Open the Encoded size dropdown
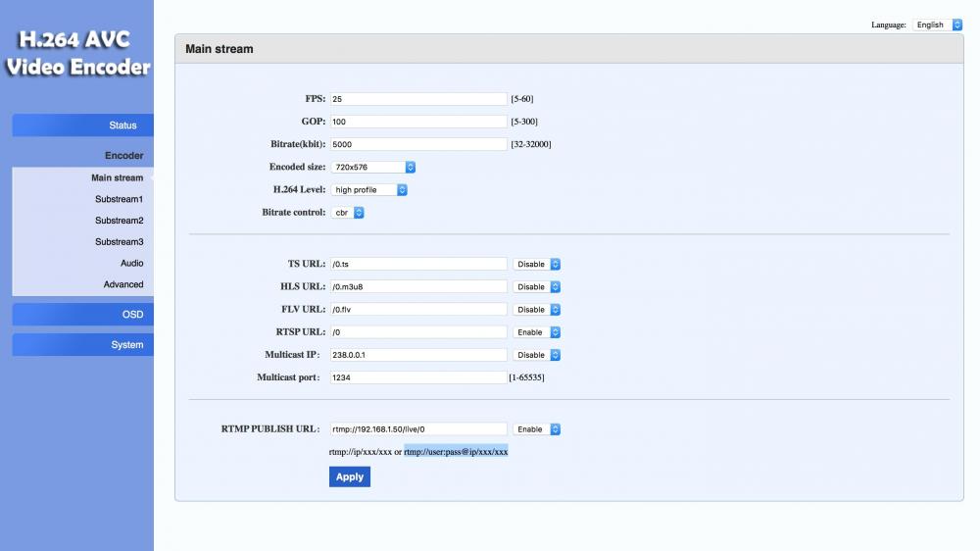This screenshot has width=980, height=551. (373, 168)
